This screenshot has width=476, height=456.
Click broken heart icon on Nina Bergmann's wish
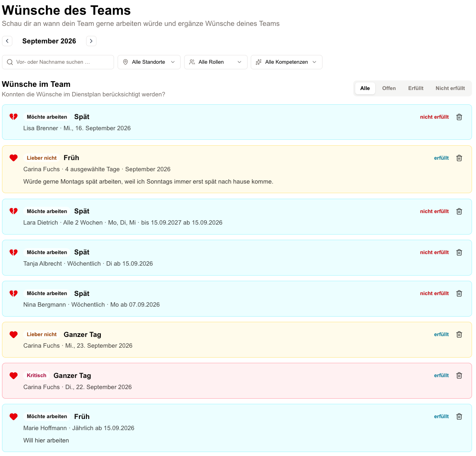tap(14, 294)
